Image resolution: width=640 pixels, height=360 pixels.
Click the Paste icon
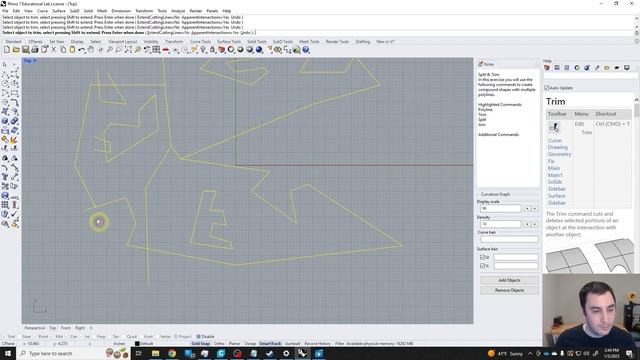[72, 50]
